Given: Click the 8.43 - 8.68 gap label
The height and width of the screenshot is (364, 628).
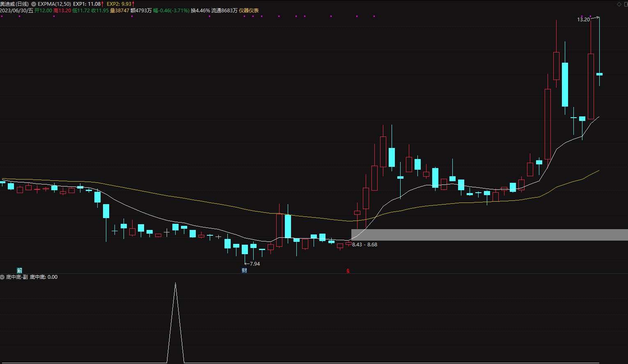Looking at the screenshot, I should pyautogui.click(x=364, y=245).
